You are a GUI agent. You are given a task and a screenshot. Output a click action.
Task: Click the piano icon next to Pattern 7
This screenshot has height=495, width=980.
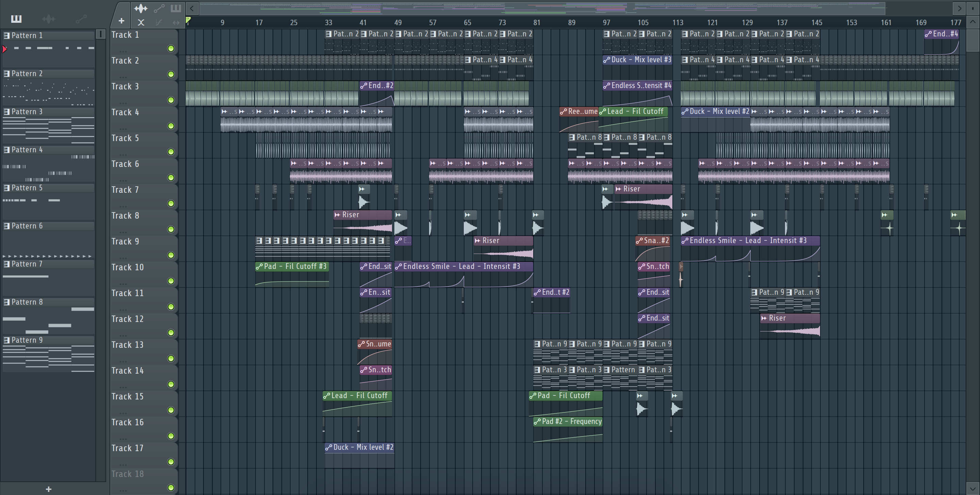tap(6, 264)
